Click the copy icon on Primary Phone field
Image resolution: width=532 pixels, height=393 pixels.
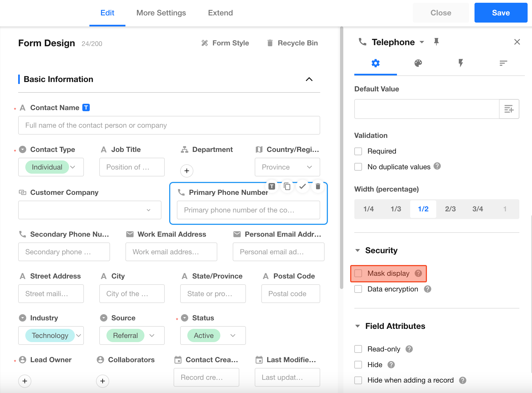287,186
